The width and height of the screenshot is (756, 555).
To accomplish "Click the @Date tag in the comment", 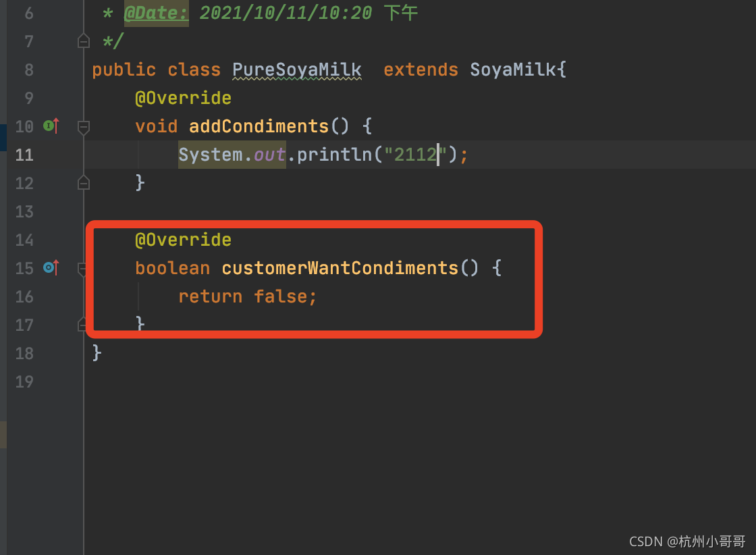I will pyautogui.click(x=156, y=13).
